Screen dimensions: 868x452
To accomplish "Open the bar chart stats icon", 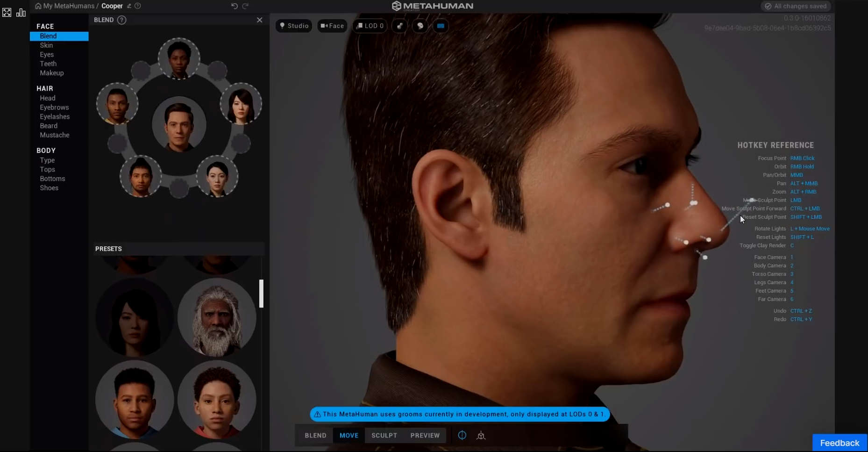I will (21, 13).
